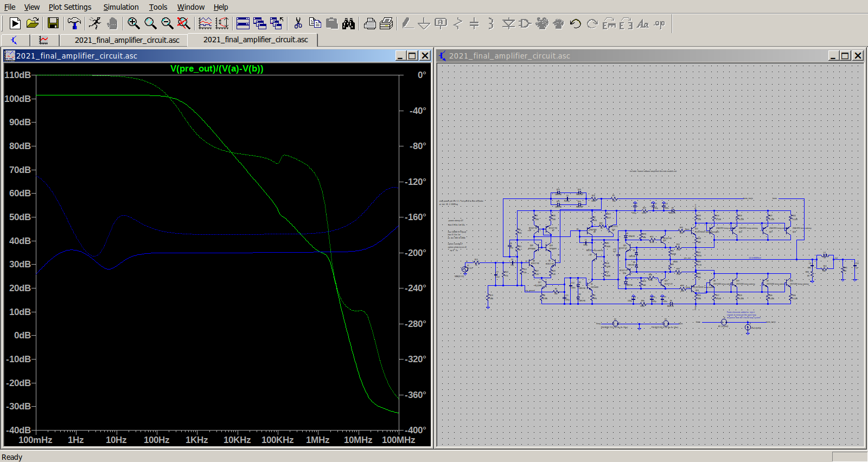
Task: Select the Draw Wire pencil tool
Action: click(x=407, y=23)
